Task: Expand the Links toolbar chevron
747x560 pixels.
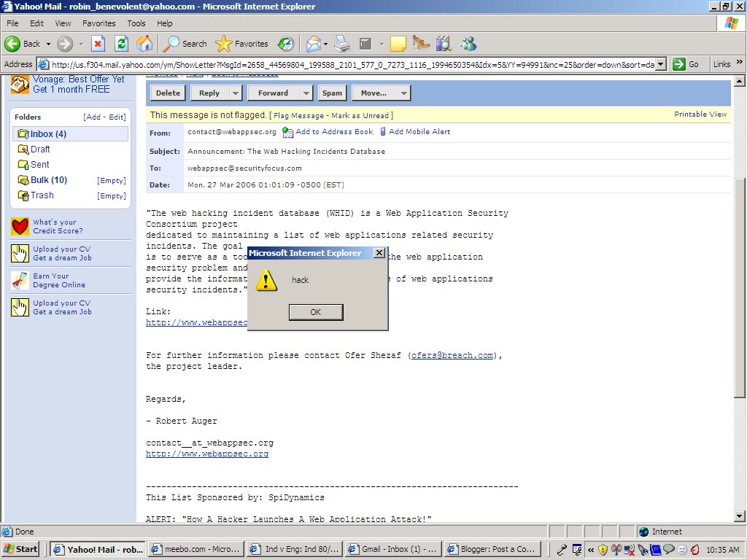Action: click(740, 62)
